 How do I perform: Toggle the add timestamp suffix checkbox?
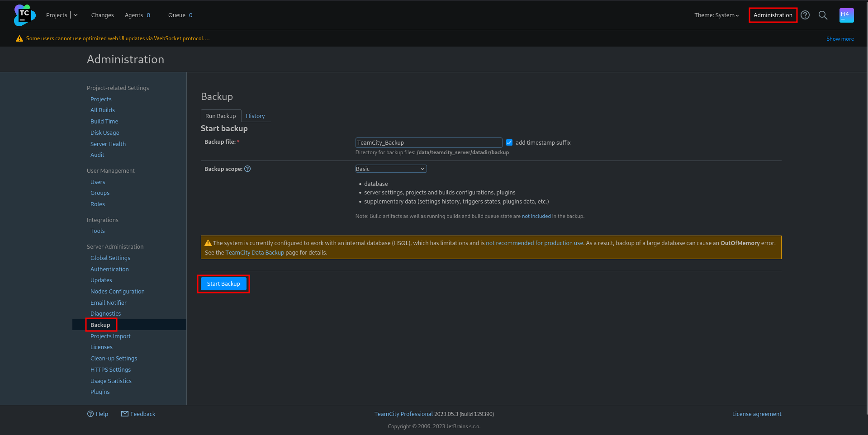point(509,143)
